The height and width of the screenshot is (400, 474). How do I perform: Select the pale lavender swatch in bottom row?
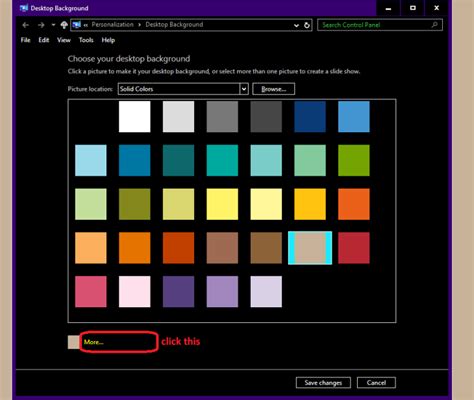[x=266, y=292]
